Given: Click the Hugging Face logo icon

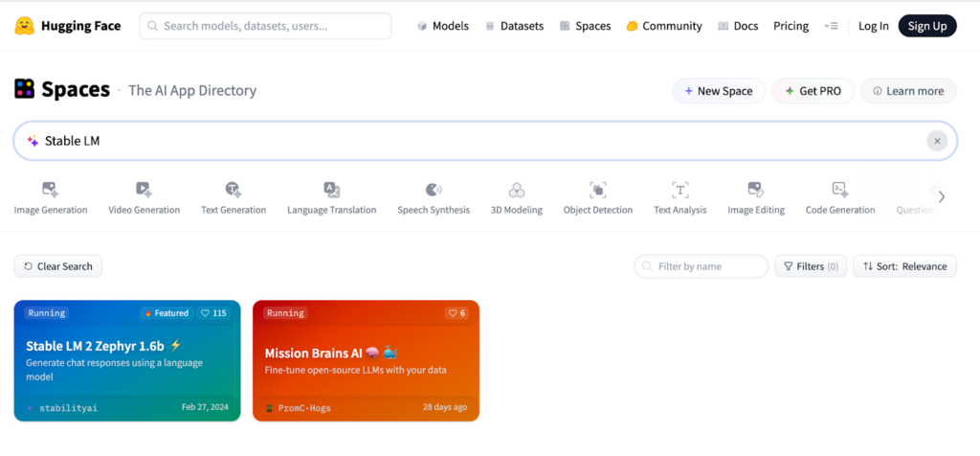Looking at the screenshot, I should [26, 26].
